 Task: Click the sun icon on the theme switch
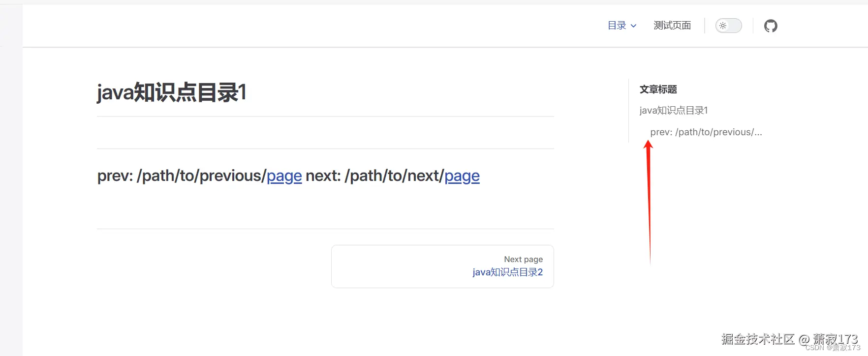pos(723,26)
